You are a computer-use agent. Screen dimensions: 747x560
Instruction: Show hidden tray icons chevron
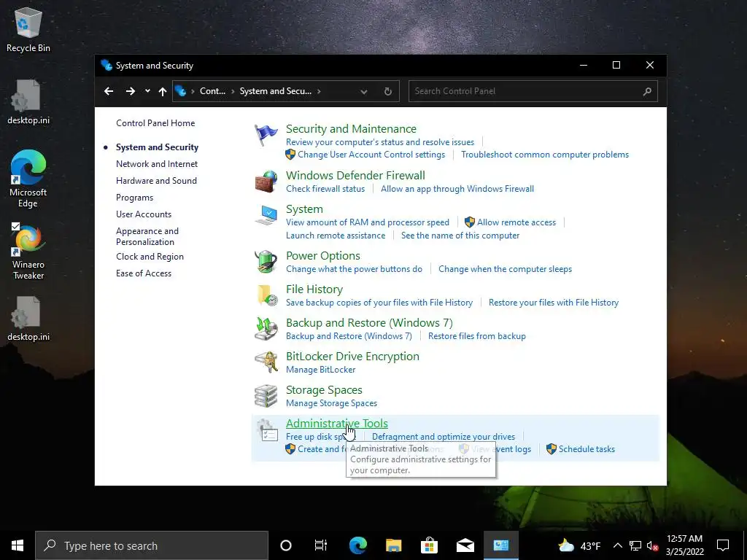tap(617, 545)
